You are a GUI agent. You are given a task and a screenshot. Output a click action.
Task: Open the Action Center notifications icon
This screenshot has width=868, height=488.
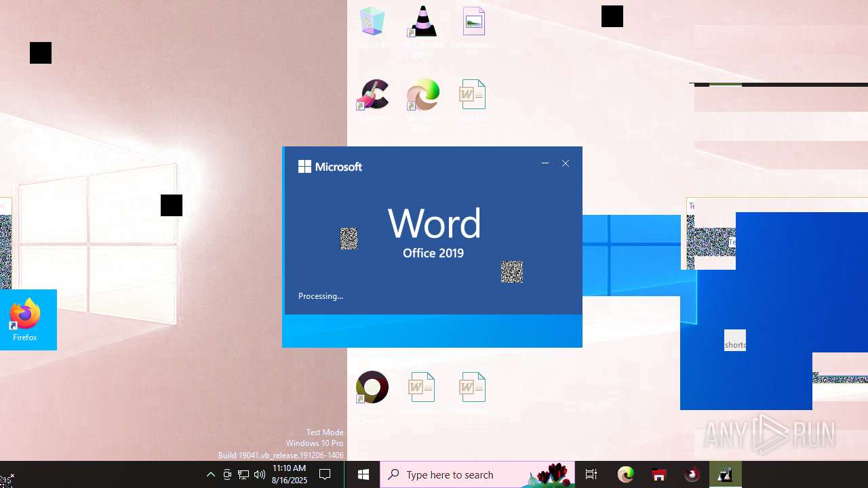(x=325, y=474)
